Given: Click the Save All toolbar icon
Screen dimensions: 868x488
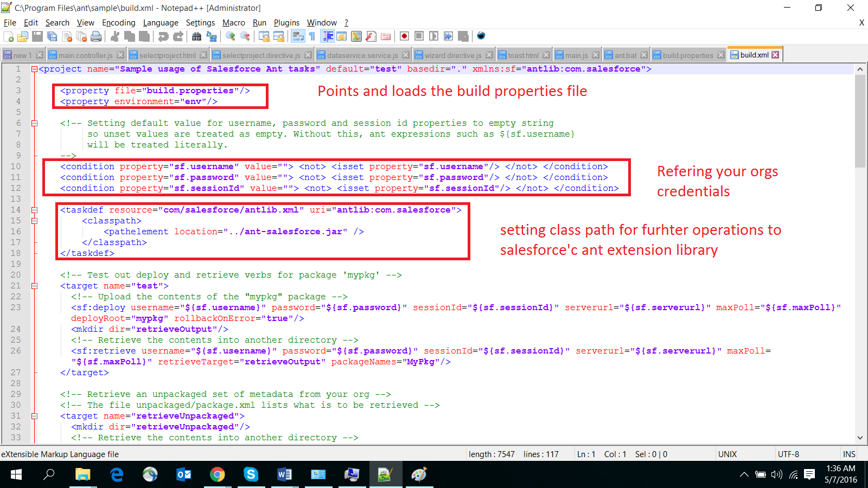Looking at the screenshot, I should point(52,36).
